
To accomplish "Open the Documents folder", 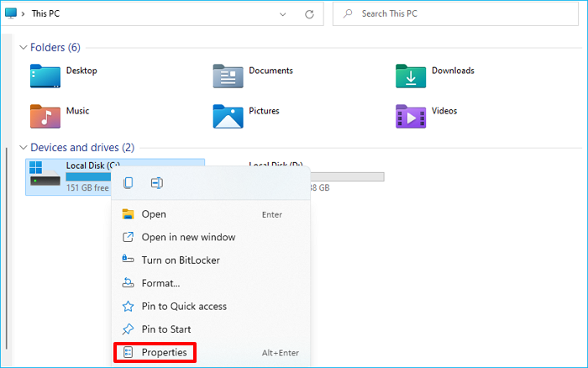I will (x=228, y=76).
